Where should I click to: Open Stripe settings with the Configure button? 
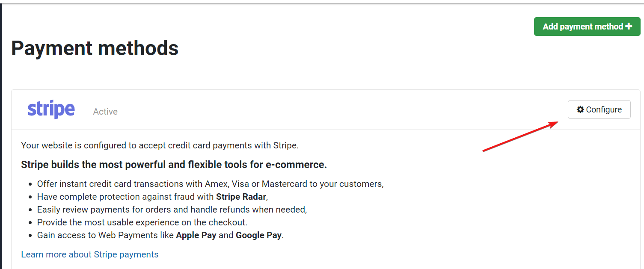pos(599,109)
